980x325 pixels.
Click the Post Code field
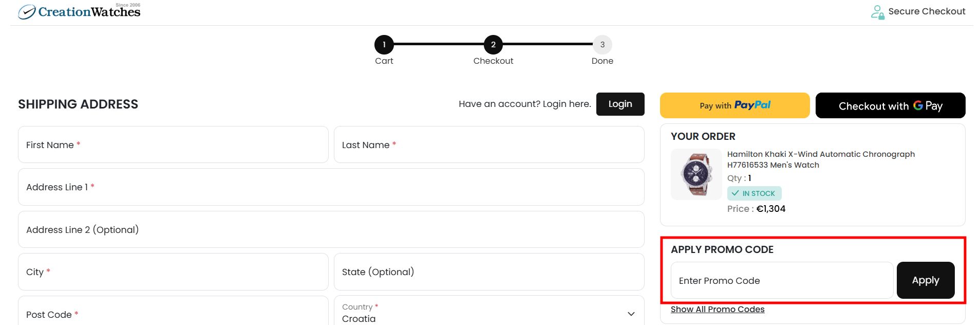pos(173,313)
